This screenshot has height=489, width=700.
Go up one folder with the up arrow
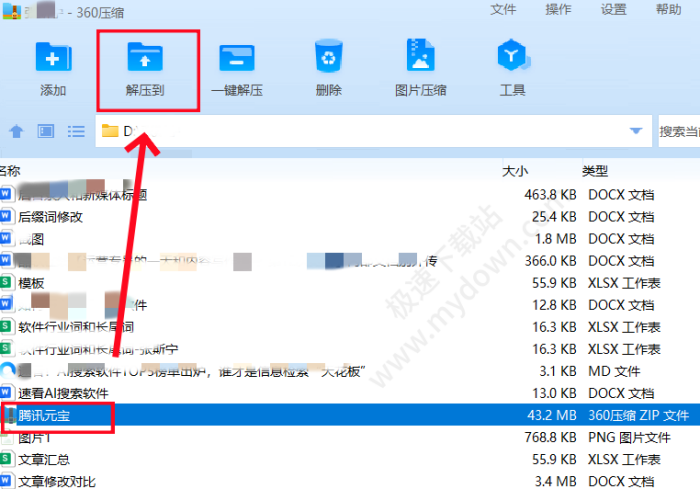17,131
